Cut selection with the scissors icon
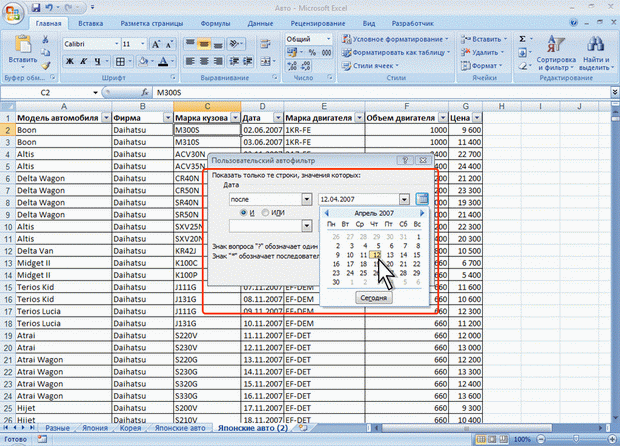This screenshot has height=446, width=620. 45,40
